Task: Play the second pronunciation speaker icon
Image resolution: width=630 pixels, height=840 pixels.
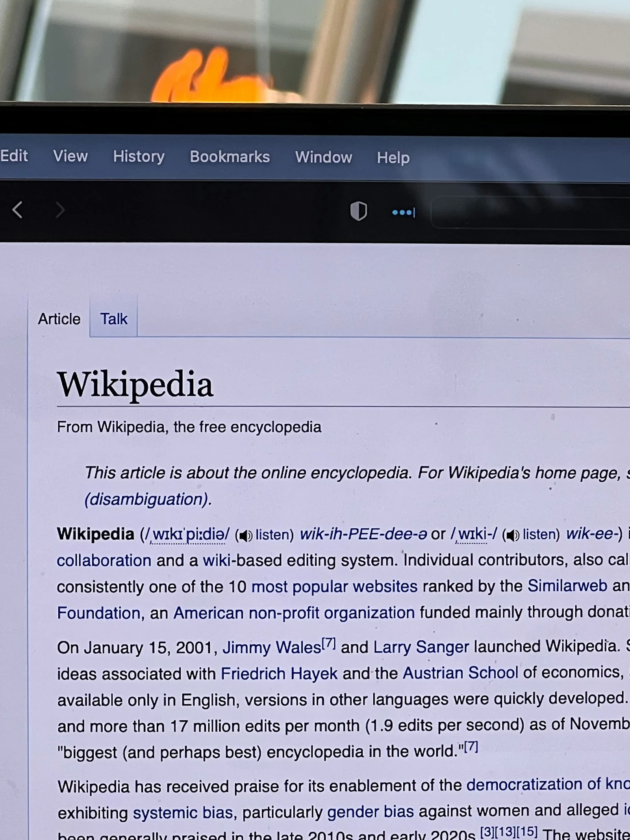Action: point(513,535)
